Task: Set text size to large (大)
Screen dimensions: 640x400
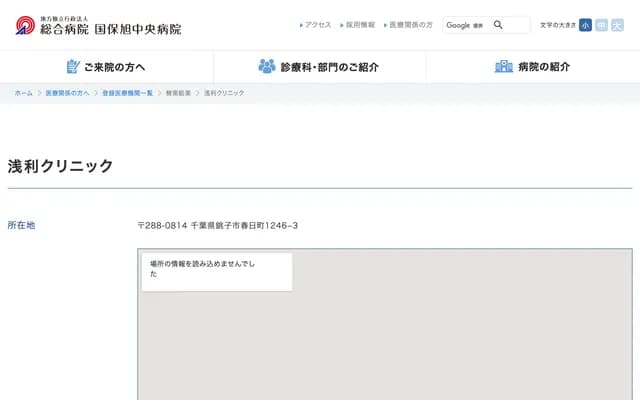Action: point(617,25)
